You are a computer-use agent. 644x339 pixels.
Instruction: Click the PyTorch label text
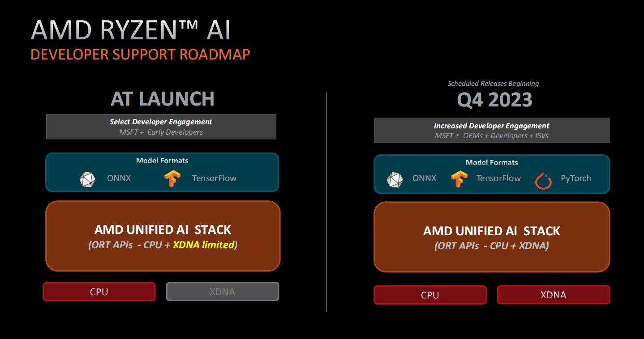(x=576, y=178)
